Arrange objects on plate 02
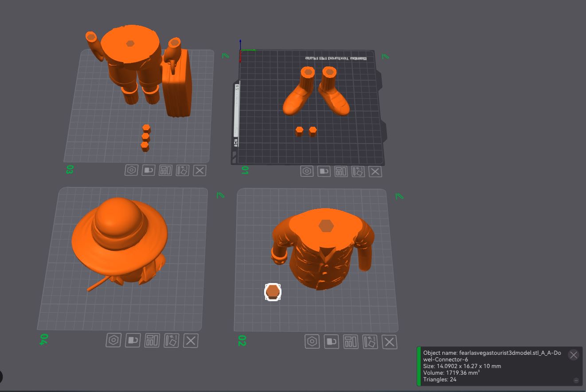Screen dimensions: 586x392 [x=351, y=342]
